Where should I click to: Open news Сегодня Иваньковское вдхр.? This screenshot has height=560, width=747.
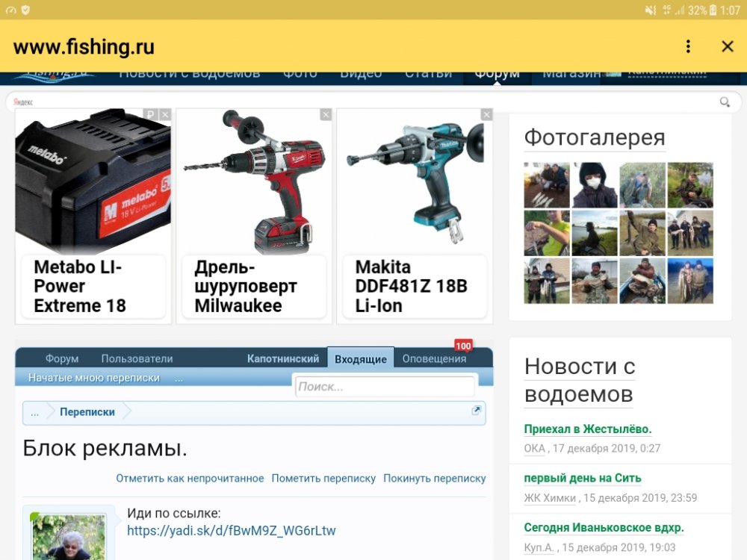(604, 528)
